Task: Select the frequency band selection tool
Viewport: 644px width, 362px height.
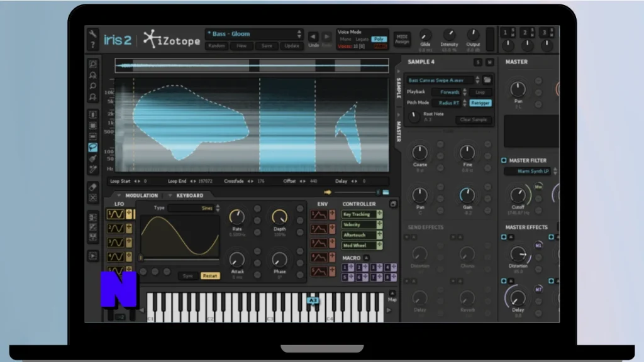Action: pos(93,136)
